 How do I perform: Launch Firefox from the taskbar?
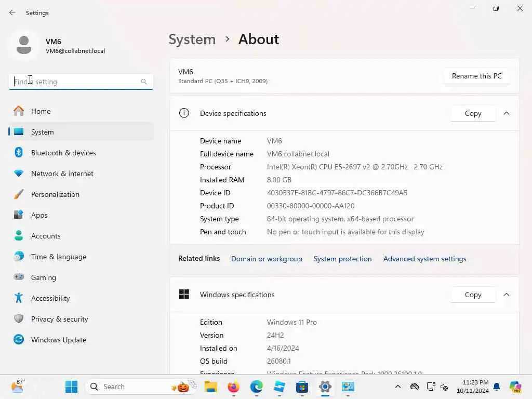[x=233, y=387]
